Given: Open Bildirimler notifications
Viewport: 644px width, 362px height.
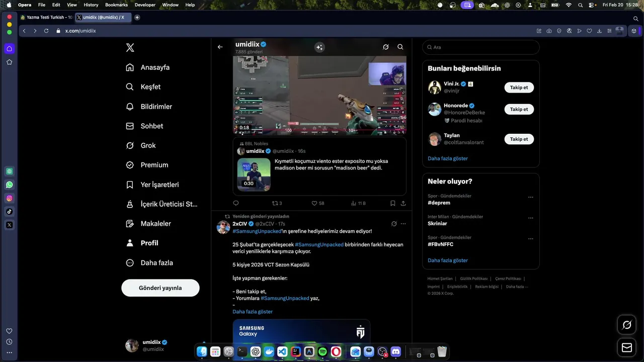Looking at the screenshot, I should (x=149, y=107).
